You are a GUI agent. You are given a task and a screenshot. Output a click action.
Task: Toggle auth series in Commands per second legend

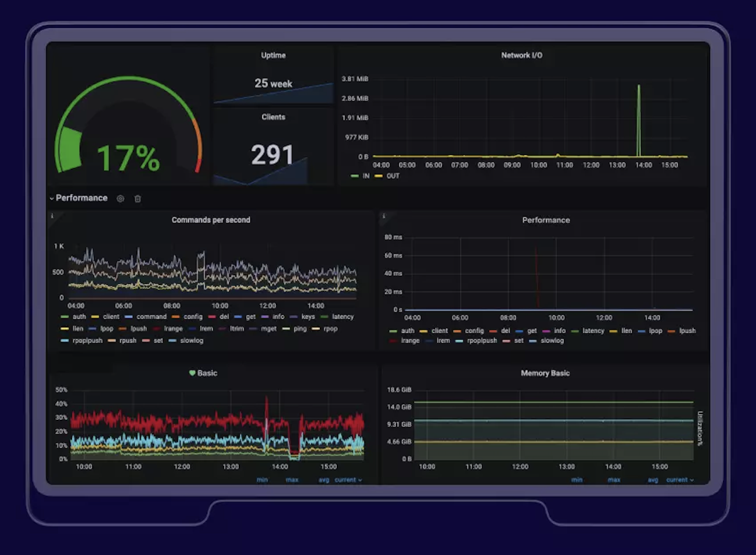tap(74, 317)
